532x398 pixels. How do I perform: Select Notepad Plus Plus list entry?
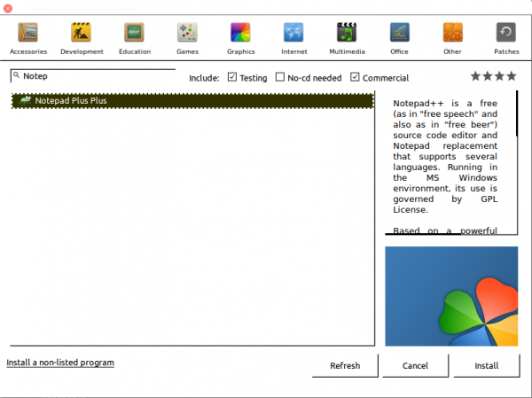[x=192, y=101]
